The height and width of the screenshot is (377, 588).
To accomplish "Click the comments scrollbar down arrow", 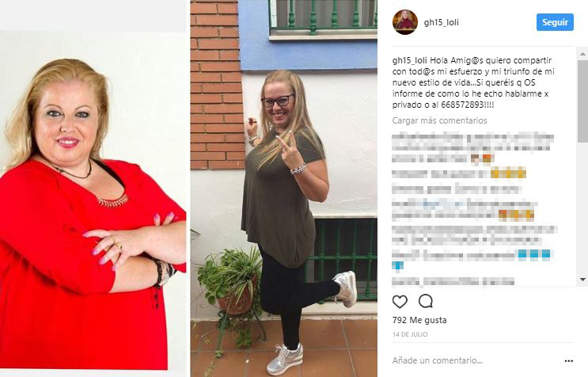I will tap(582, 280).
